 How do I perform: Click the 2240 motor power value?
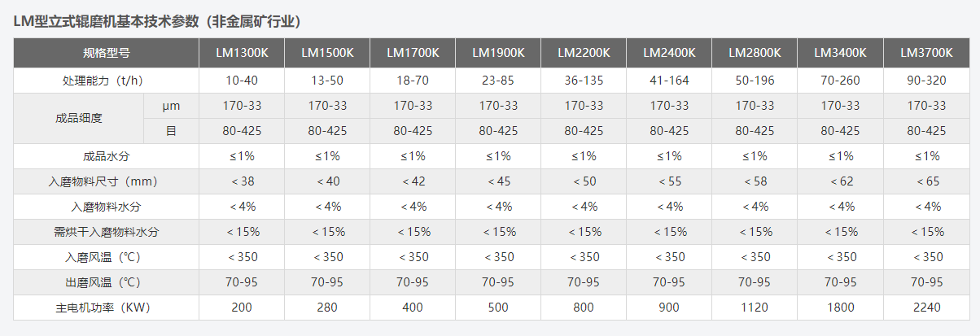coord(926,308)
